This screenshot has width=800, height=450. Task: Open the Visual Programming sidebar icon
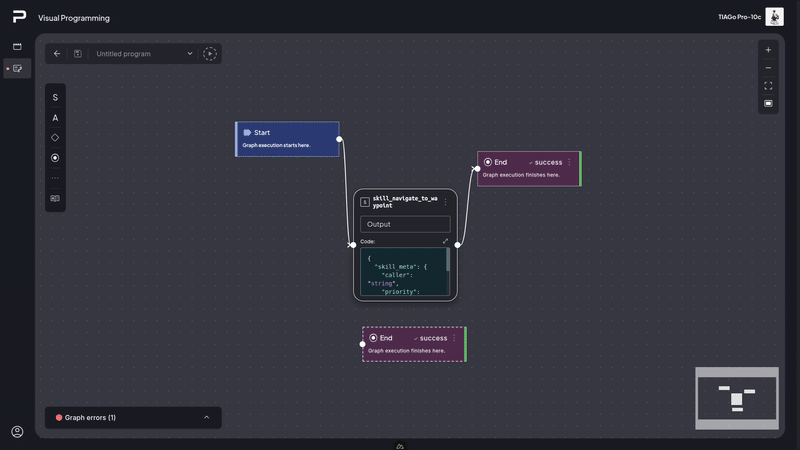pyautogui.click(x=17, y=68)
